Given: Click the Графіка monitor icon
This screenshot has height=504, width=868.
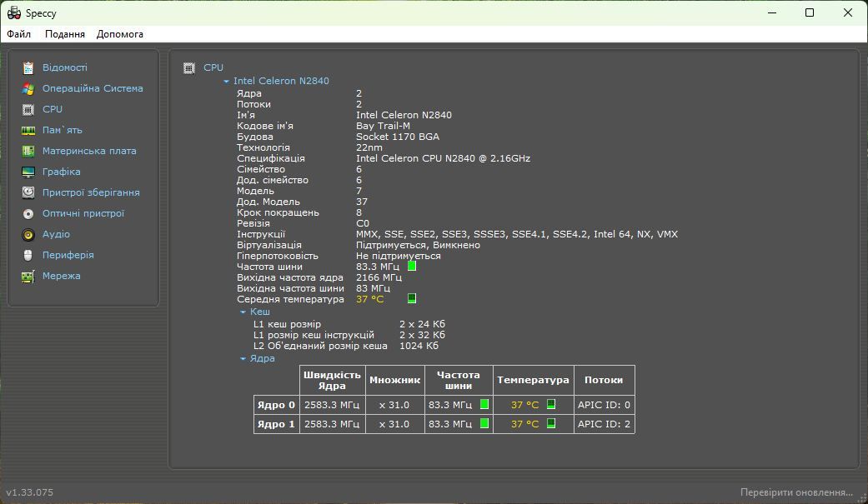Looking at the screenshot, I should point(28,172).
